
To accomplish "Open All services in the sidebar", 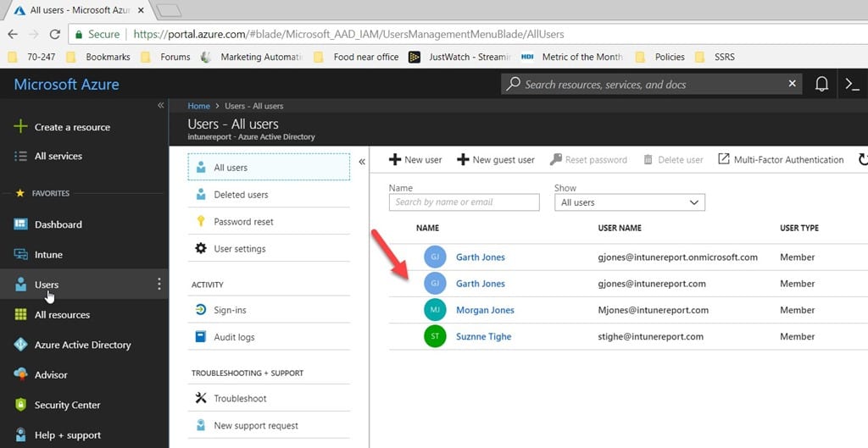I will click(58, 156).
